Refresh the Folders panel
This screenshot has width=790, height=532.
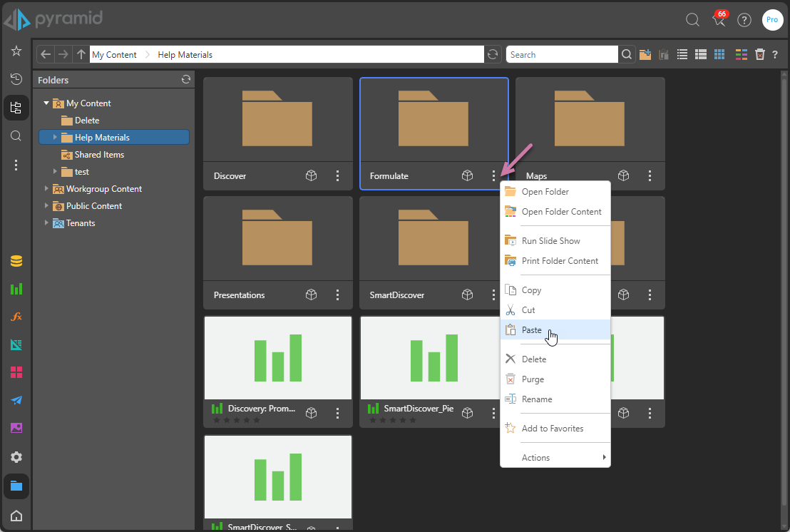click(186, 80)
